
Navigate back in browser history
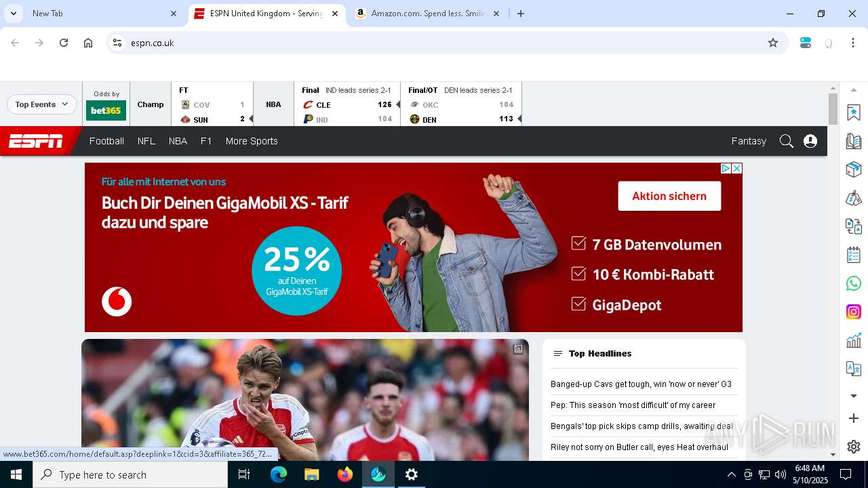click(15, 43)
